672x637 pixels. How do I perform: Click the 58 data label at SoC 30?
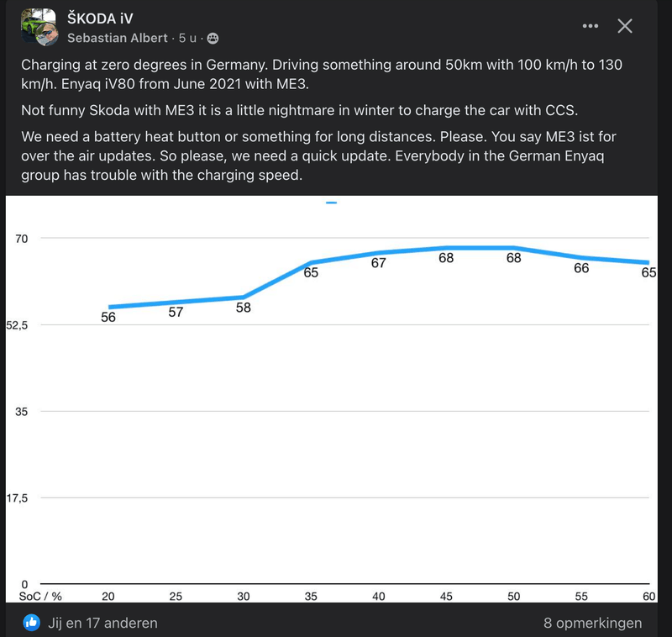tap(244, 308)
